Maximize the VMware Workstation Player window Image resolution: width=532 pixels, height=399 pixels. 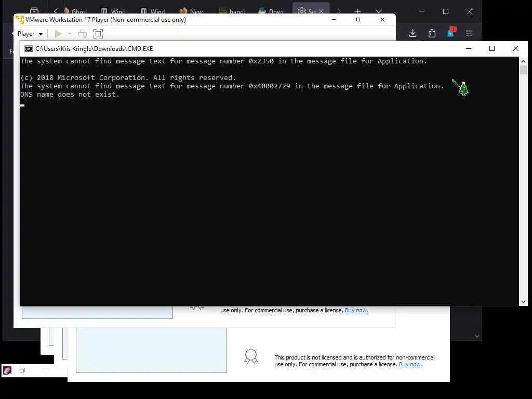358,20
